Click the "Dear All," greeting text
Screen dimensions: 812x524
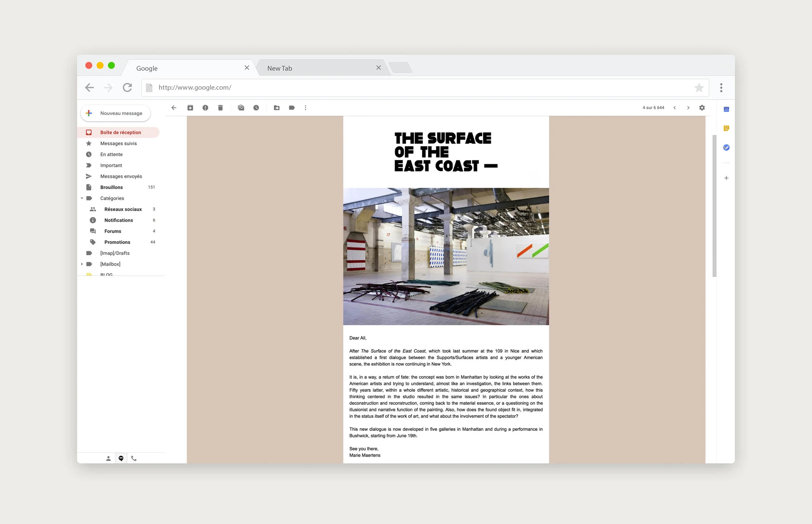point(358,338)
